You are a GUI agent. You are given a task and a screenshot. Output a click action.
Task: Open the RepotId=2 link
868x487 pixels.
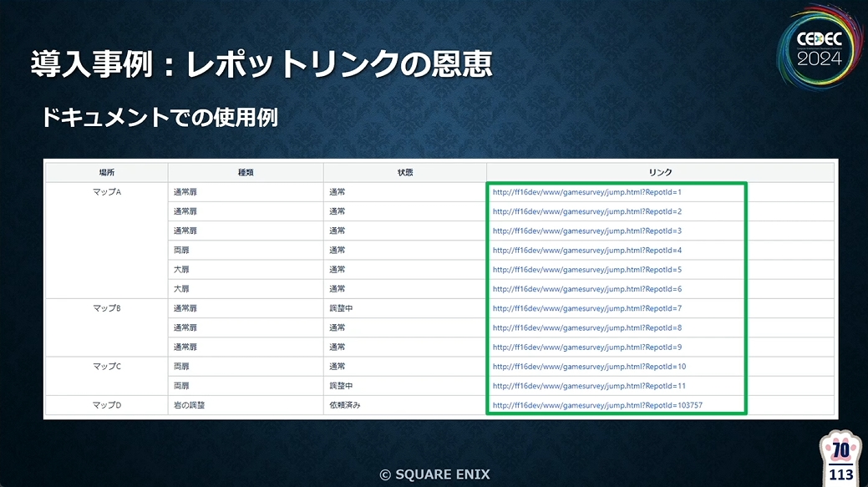point(586,211)
